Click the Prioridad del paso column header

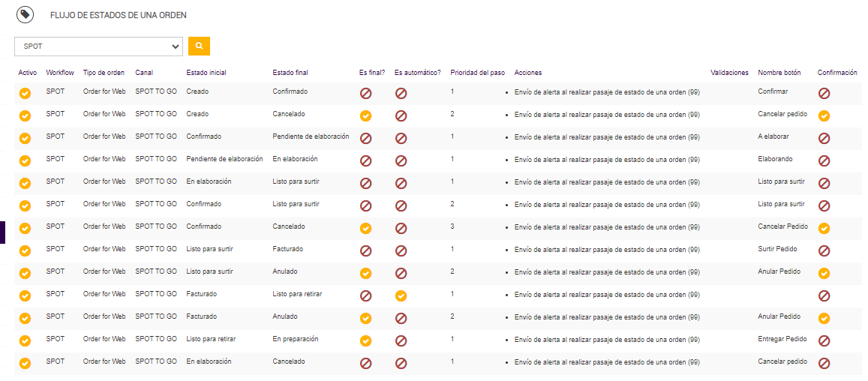pos(477,73)
